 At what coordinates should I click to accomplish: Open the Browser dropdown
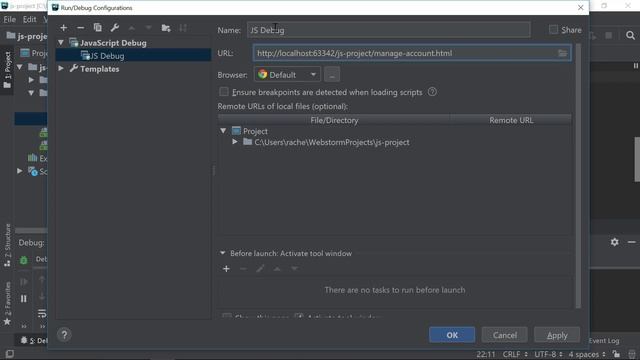(x=287, y=75)
